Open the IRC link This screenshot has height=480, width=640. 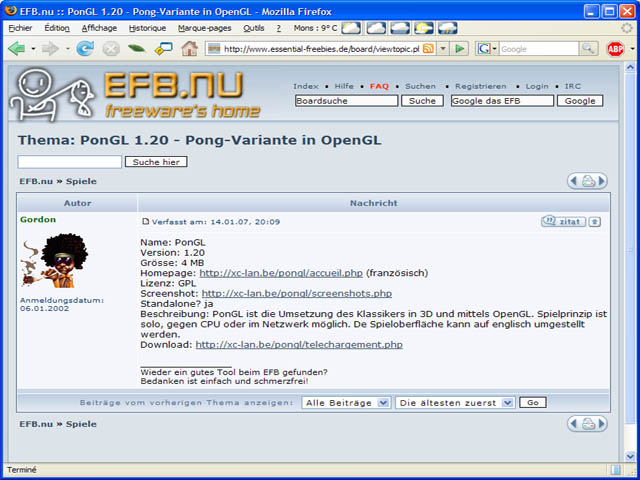pyautogui.click(x=573, y=86)
